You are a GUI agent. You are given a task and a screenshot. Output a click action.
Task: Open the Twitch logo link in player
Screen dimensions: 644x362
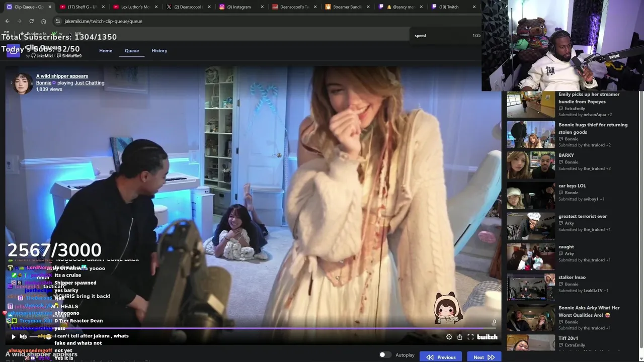pyautogui.click(x=488, y=337)
